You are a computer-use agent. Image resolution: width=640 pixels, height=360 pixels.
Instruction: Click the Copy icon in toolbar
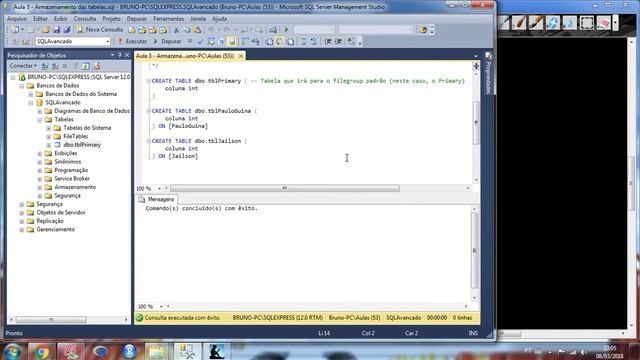(x=187, y=29)
